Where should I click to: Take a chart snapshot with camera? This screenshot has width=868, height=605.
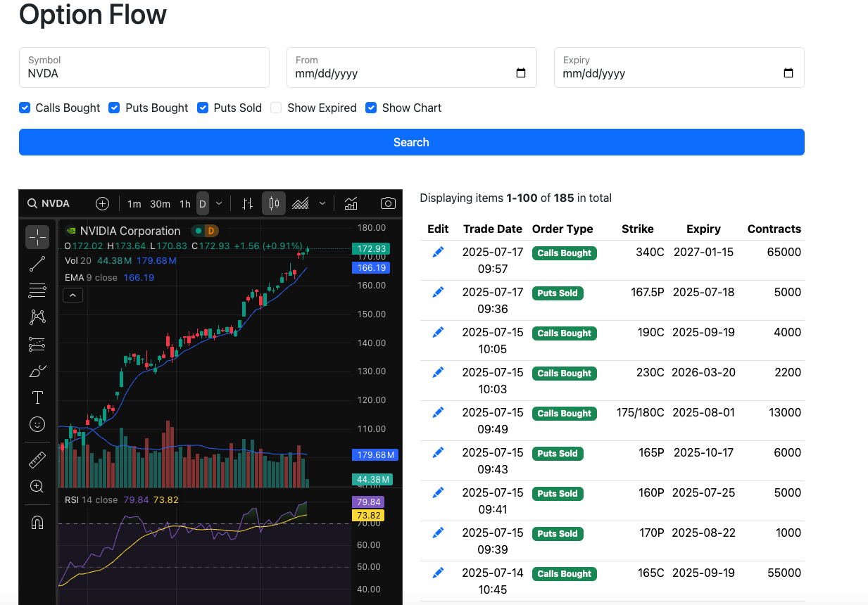[388, 203]
